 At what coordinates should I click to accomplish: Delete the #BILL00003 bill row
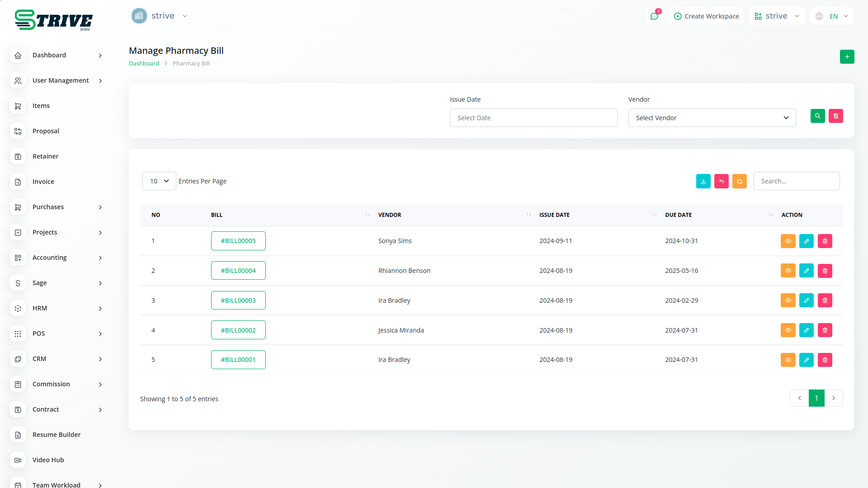pyautogui.click(x=825, y=300)
